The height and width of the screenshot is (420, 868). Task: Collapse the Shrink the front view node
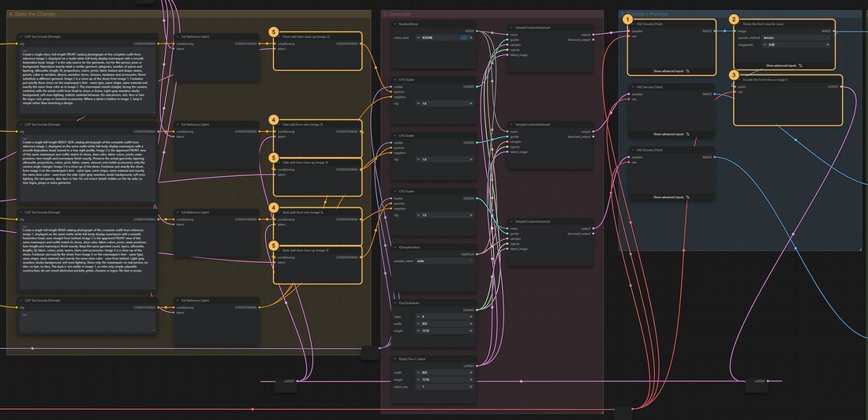[739, 24]
